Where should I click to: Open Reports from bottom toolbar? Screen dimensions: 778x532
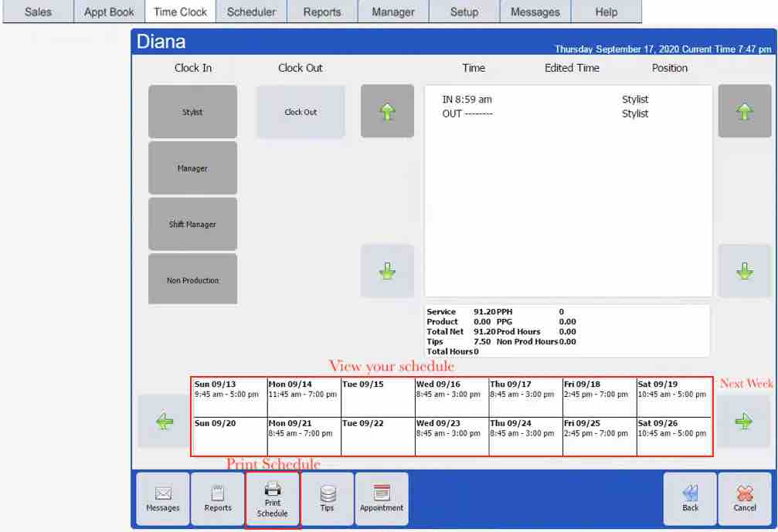click(x=218, y=499)
